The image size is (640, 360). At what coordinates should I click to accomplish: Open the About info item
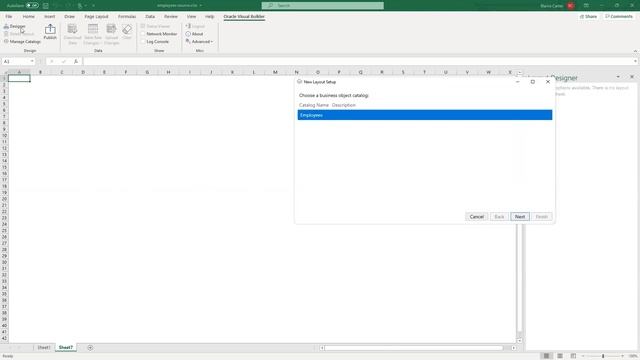(x=194, y=34)
